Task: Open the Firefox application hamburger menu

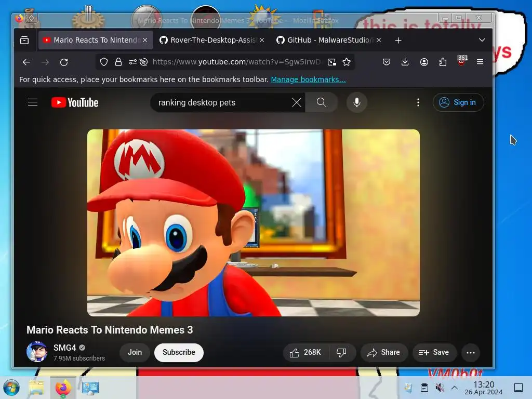Action: click(x=480, y=62)
